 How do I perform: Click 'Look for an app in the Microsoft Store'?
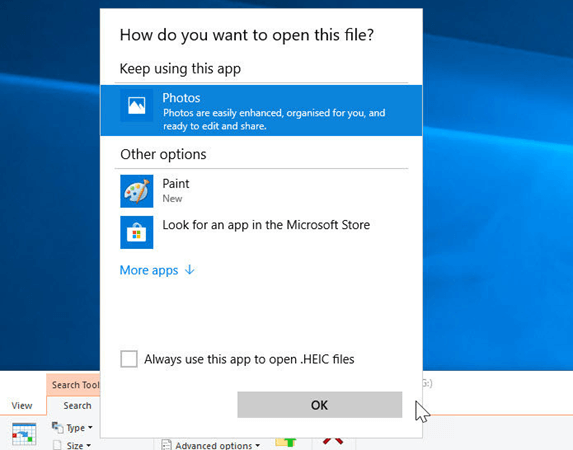point(266,225)
